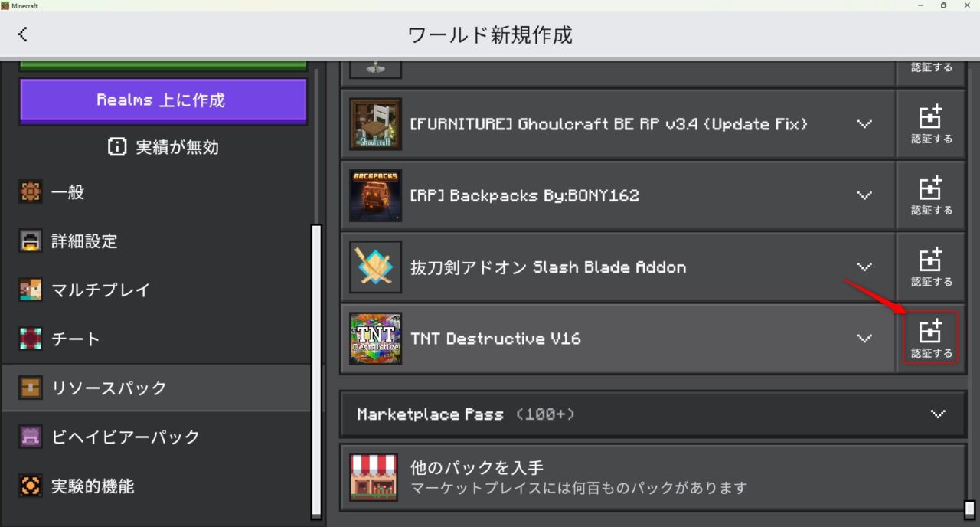The width and height of the screenshot is (980, 527).
Task: Click the 実験的機能 orange icon
Action: pos(30,486)
